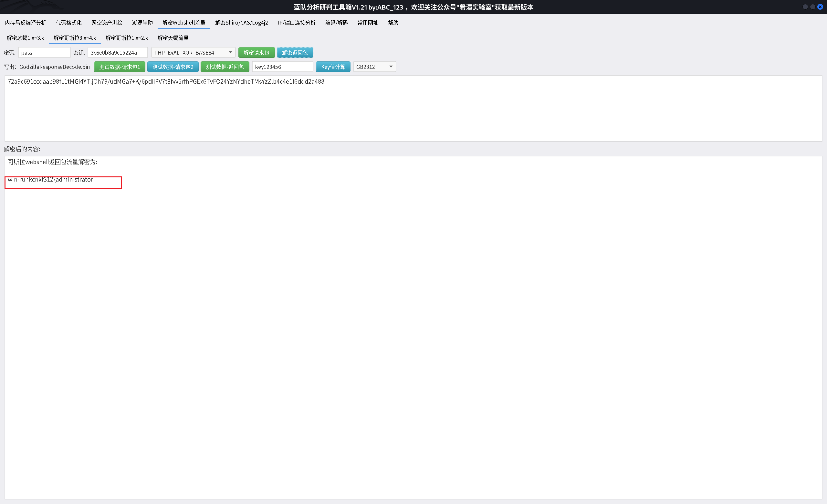This screenshot has height=504, width=827.
Task: Open the PHP_EVAL_XOR_BASE64 encryption type dropdown
Action: 193,53
